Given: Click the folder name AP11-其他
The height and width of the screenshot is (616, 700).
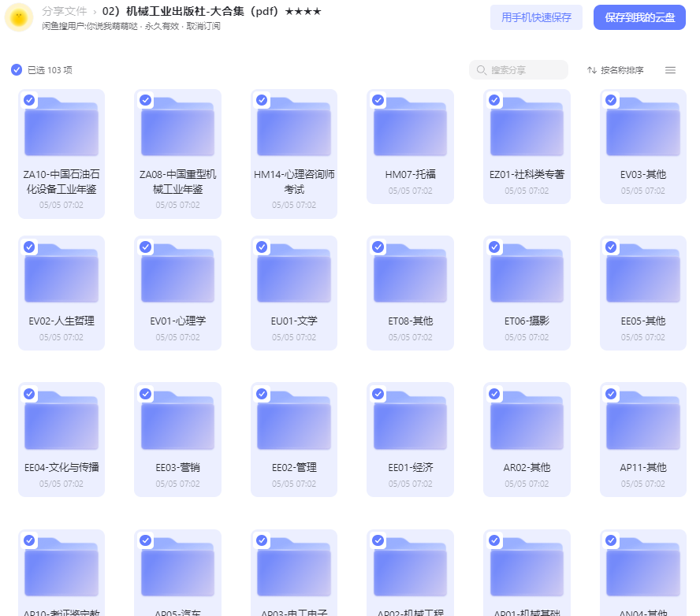Looking at the screenshot, I should tap(643, 467).
